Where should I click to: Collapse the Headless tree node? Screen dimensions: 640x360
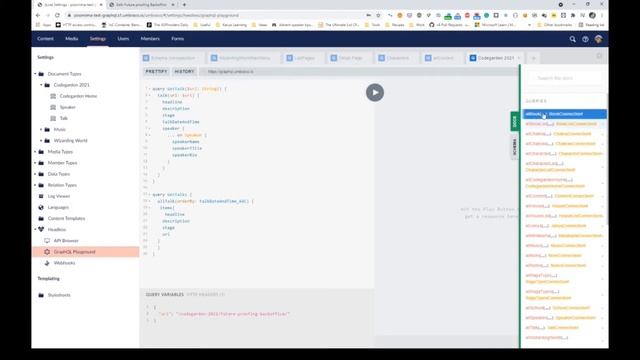tap(35, 229)
